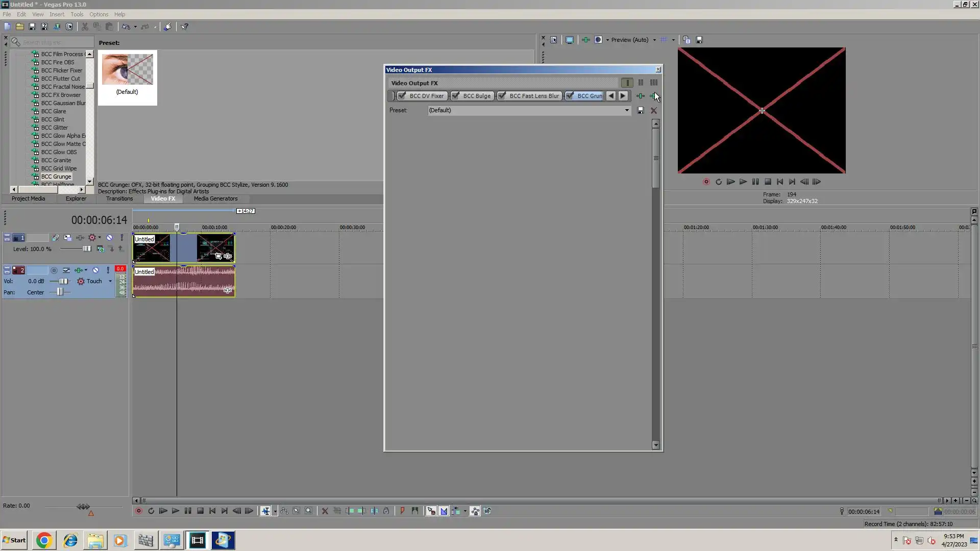
Task: Click the audio track Vol slider
Action: coord(63,281)
